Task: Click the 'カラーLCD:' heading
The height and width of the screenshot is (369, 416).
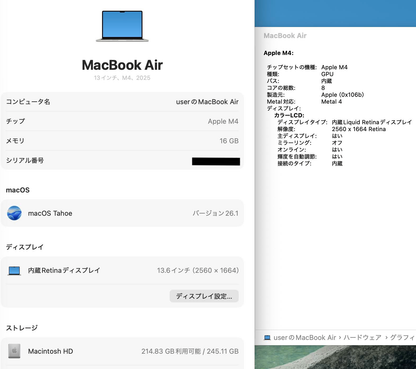Action: click(x=289, y=115)
